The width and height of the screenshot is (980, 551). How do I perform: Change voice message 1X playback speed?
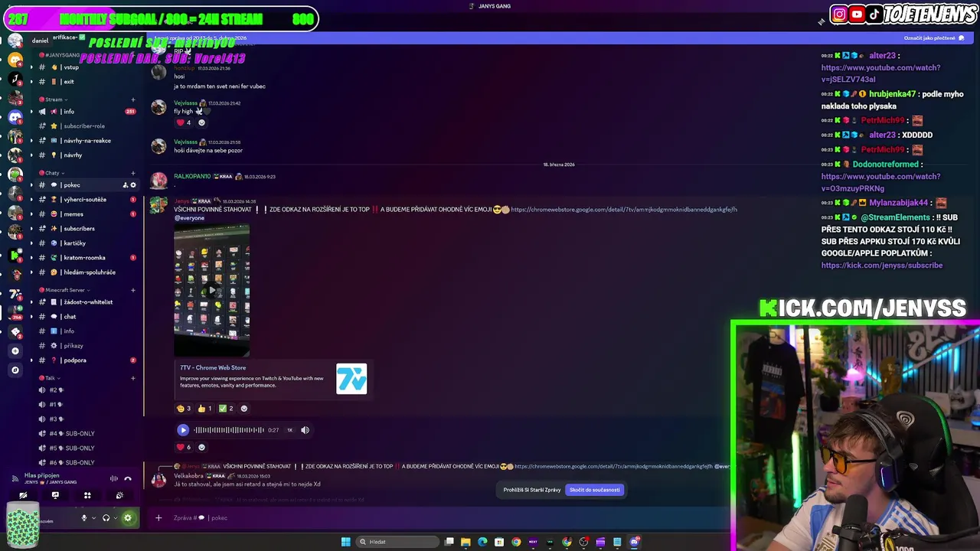[289, 430]
